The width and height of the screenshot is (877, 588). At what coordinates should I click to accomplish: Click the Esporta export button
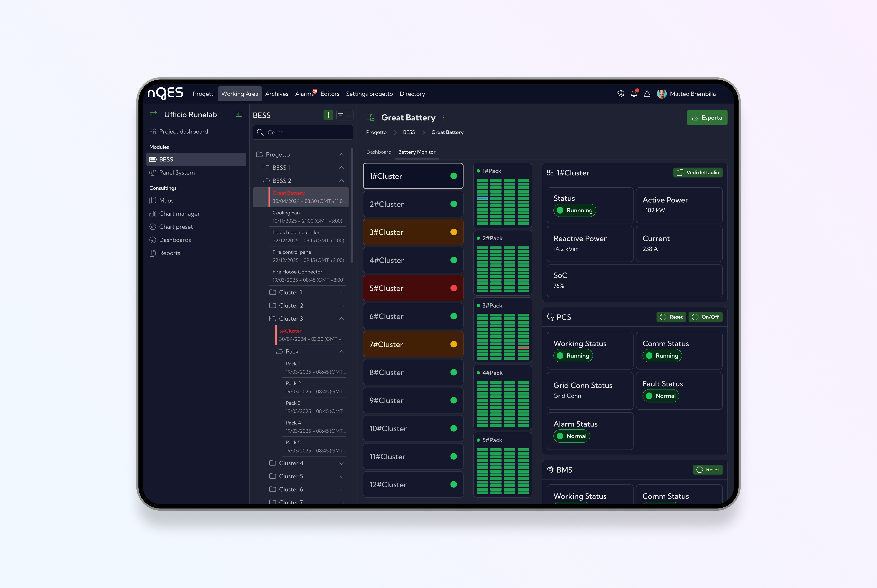click(707, 118)
